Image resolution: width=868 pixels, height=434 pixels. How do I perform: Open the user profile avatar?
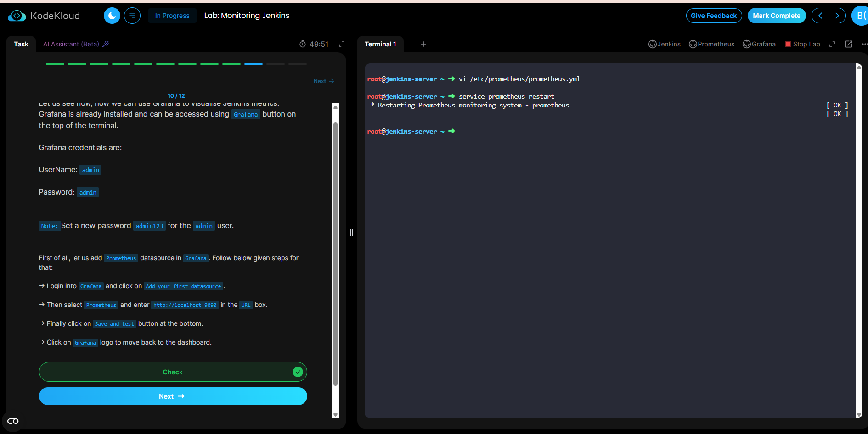[x=860, y=16]
